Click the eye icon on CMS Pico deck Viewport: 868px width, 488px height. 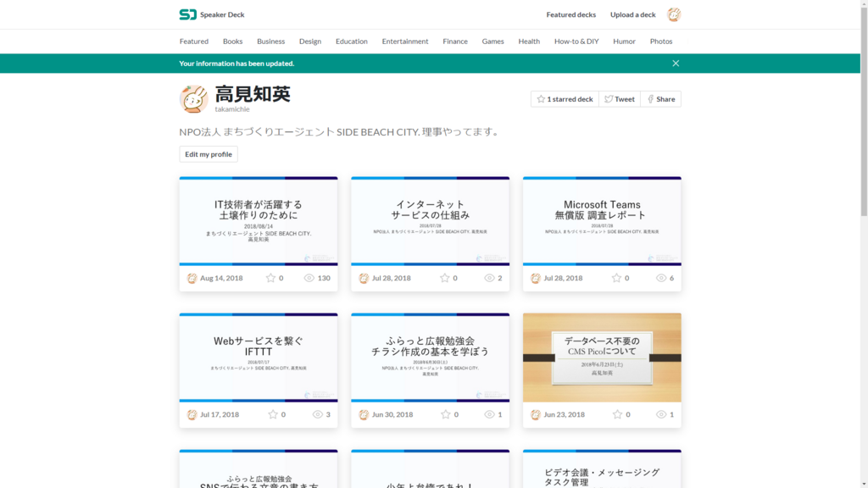click(661, 413)
